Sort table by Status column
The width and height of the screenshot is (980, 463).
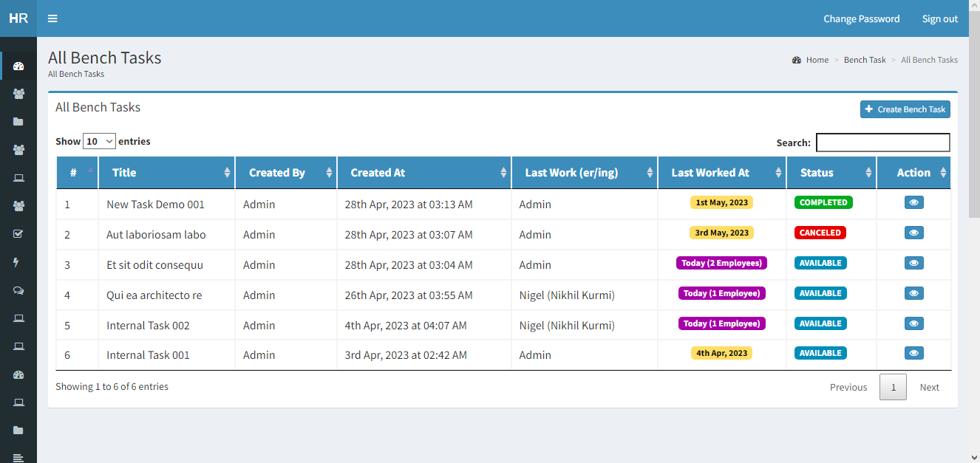click(x=831, y=173)
